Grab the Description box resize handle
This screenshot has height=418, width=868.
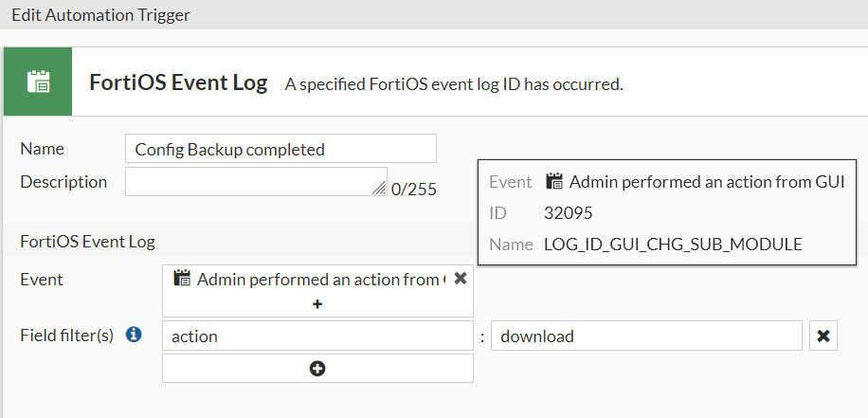click(x=380, y=187)
